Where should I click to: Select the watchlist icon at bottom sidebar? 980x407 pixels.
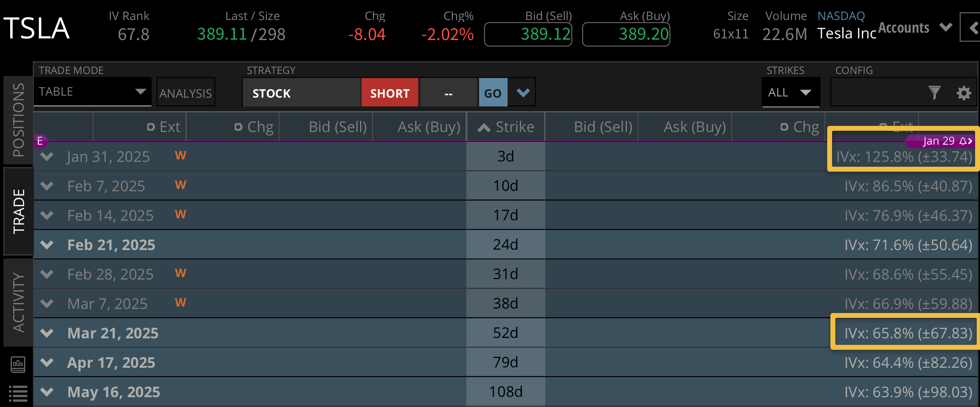pos(17,393)
